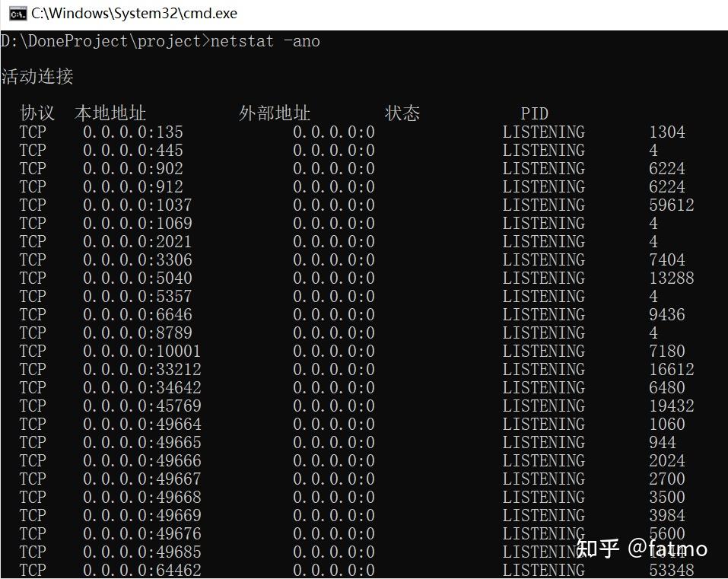Click the LISTENING status on port 5040
This screenshot has width=728, height=579.
tap(543, 278)
